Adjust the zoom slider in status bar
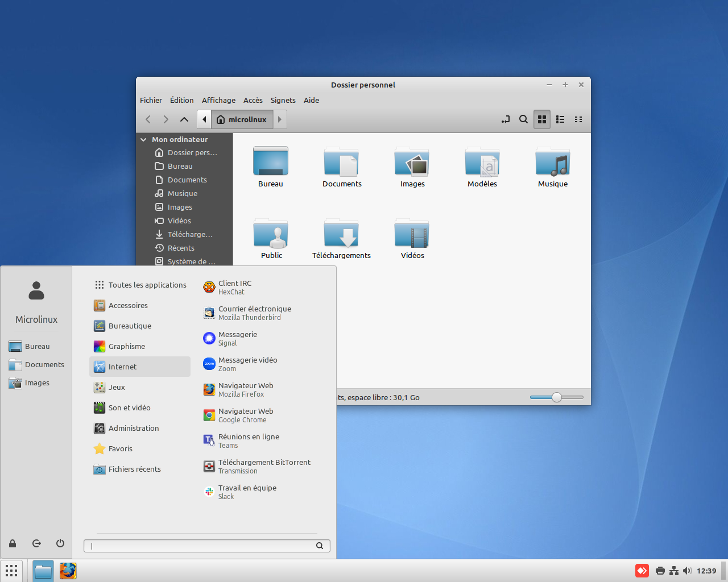Screen dimensions: 728x582 [557, 397]
